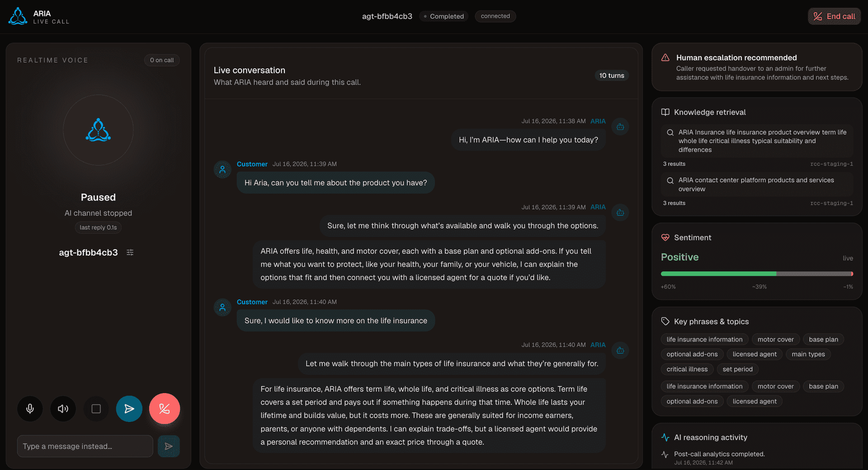Expand the life insurance product overview query
868x470 pixels.
point(757,141)
